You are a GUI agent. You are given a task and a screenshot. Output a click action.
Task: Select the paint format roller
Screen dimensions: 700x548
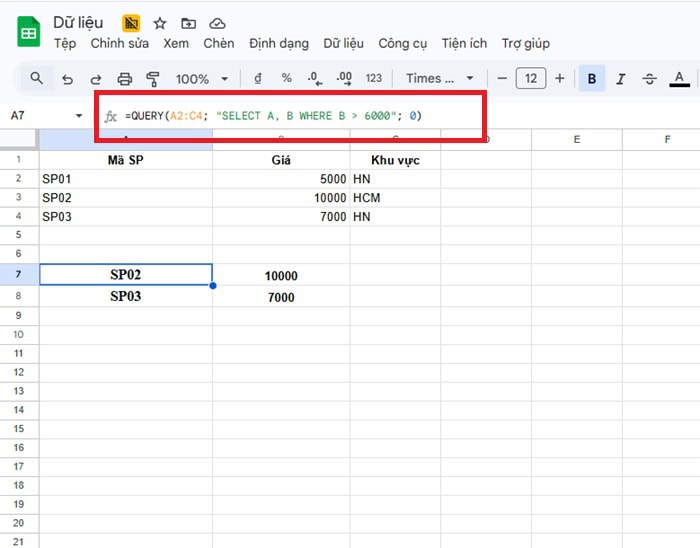pyautogui.click(x=153, y=79)
